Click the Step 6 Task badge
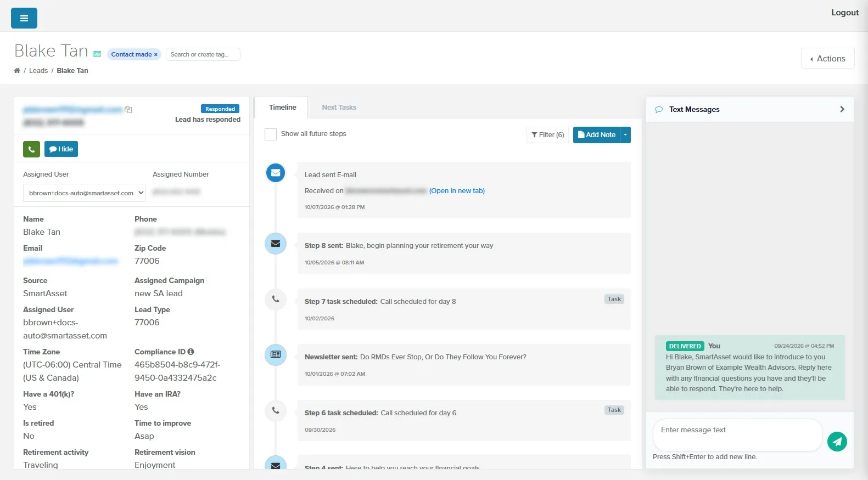The height and width of the screenshot is (480, 868). tap(614, 410)
